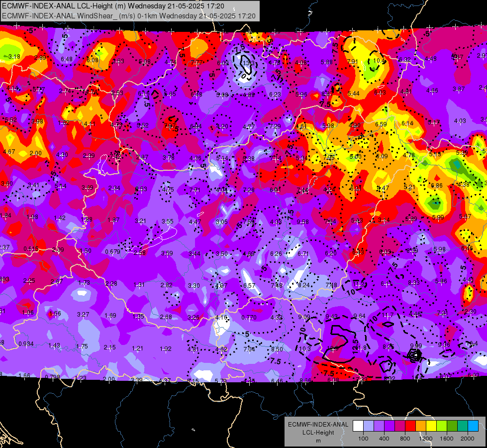Click the red legend color swatch
487x448 pixels.
[410, 426]
